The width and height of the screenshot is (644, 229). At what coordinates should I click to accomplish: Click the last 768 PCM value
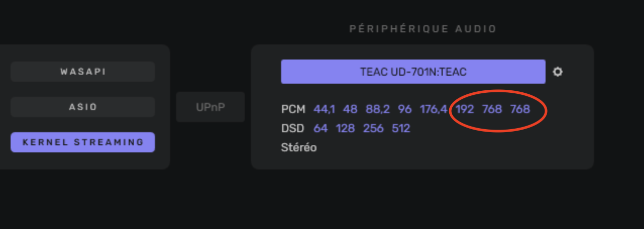[x=520, y=109]
